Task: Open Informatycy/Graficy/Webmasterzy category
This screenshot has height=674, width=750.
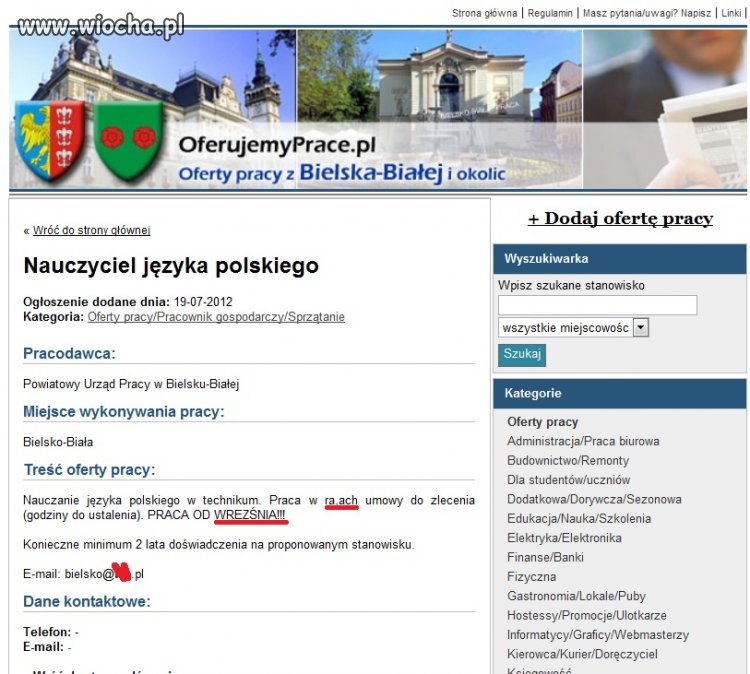Action: [598, 635]
